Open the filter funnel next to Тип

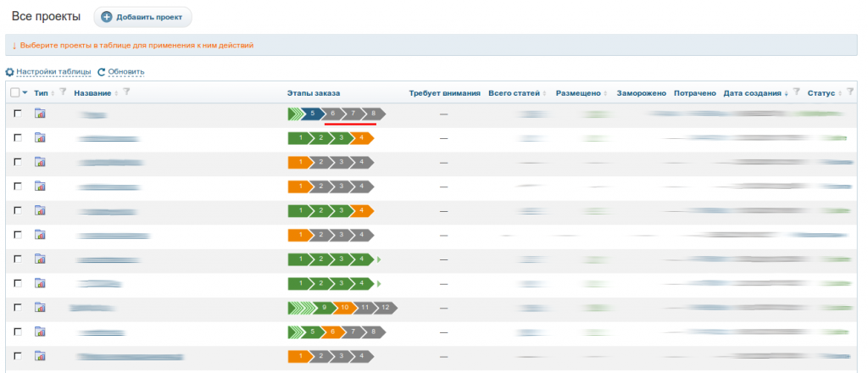(x=63, y=92)
